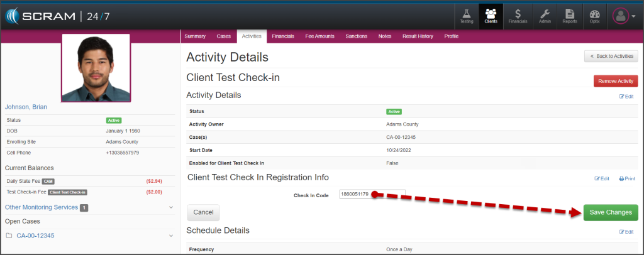644x255 pixels.
Task: Print the check-in registration info
Action: [x=626, y=178]
